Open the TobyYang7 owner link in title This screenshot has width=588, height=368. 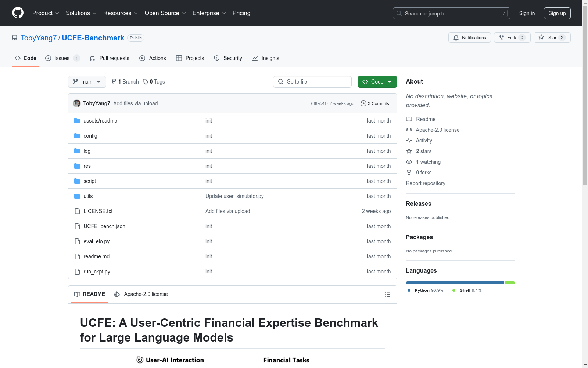point(39,38)
